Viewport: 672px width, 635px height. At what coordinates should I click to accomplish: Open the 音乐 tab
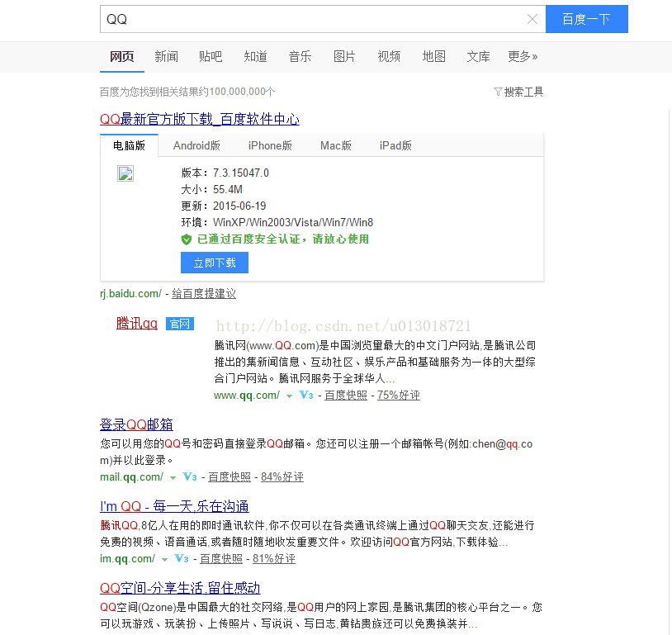(x=300, y=57)
